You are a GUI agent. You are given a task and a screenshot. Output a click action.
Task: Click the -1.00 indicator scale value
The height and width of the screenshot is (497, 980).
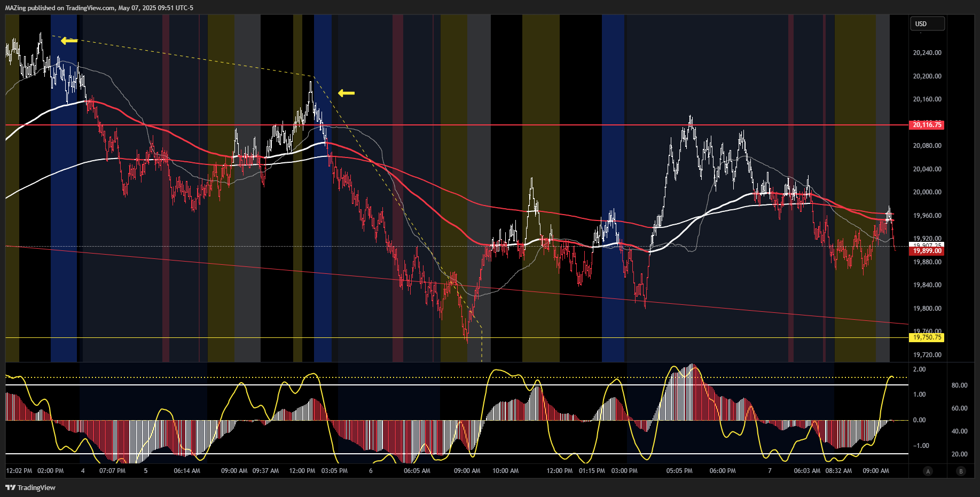click(921, 446)
